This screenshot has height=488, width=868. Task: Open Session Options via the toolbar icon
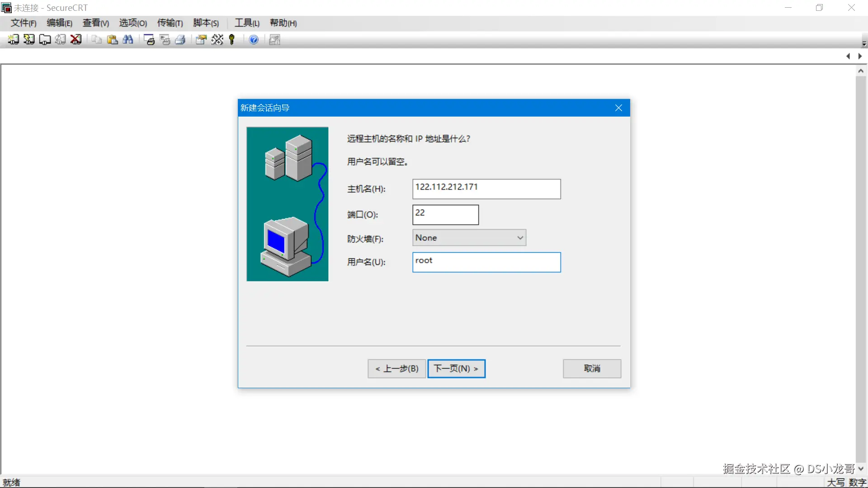[x=200, y=40]
